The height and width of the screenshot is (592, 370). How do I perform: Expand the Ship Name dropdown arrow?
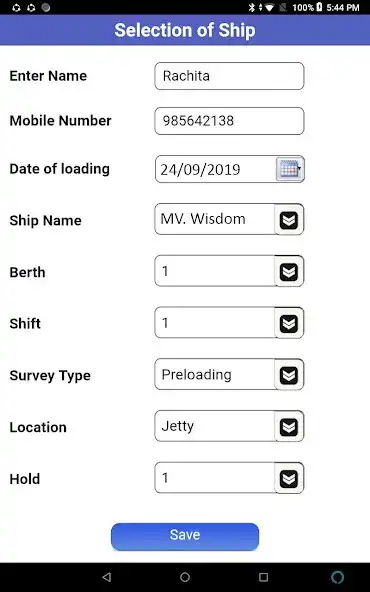click(289, 220)
